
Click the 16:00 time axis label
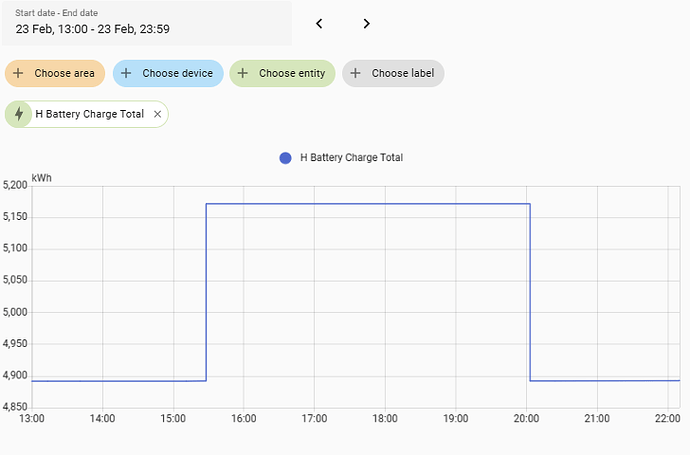click(244, 418)
